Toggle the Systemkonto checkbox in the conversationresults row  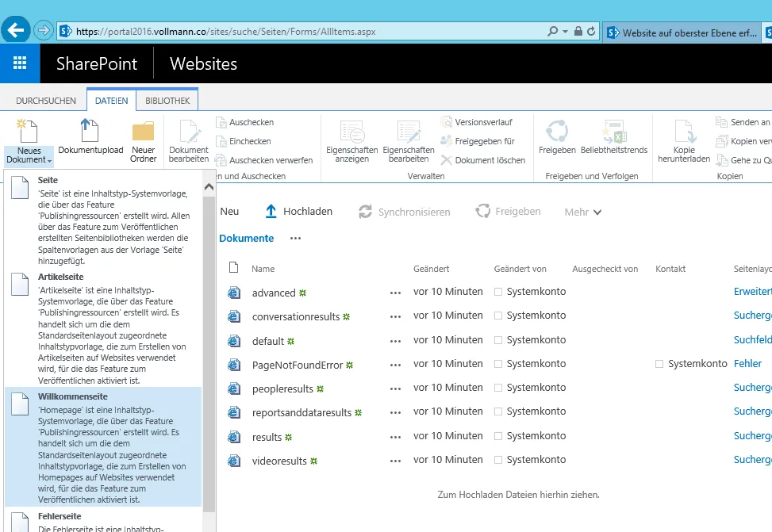coord(498,316)
